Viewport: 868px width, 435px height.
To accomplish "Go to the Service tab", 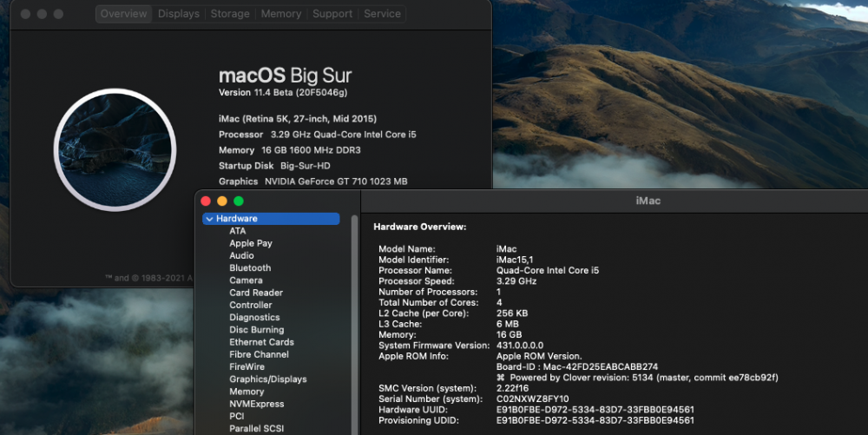I will tap(382, 14).
